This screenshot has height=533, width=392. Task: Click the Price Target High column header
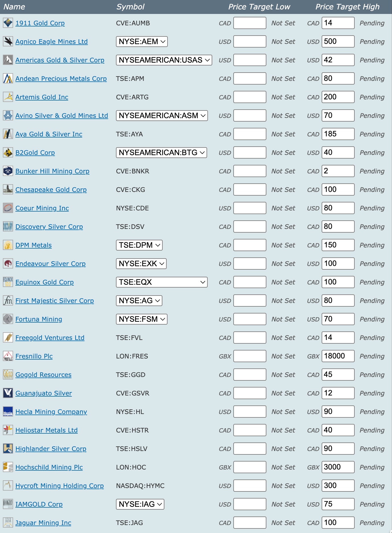[x=348, y=7]
